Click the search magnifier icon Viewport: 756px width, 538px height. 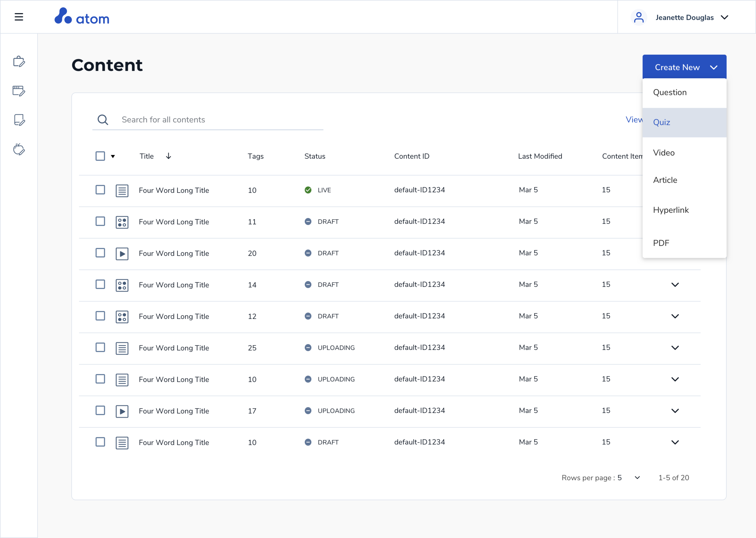pos(103,120)
